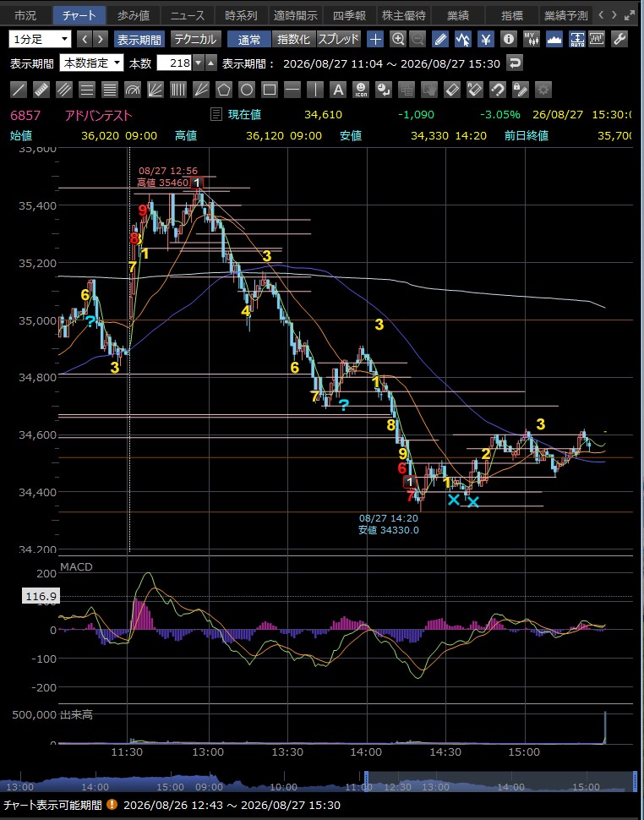The image size is (644, 820).
Task: Open the 株主優待 tab
Action: [403, 16]
